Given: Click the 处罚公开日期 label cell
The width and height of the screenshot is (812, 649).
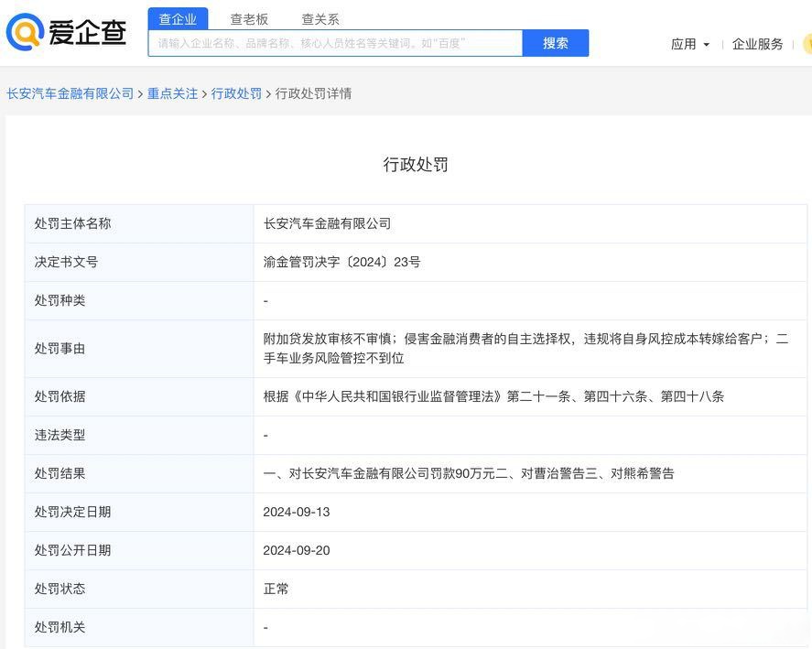Looking at the screenshot, I should coord(139,550).
